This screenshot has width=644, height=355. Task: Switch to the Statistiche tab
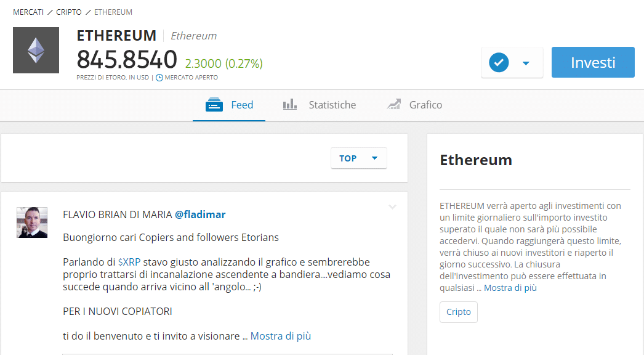(319, 105)
